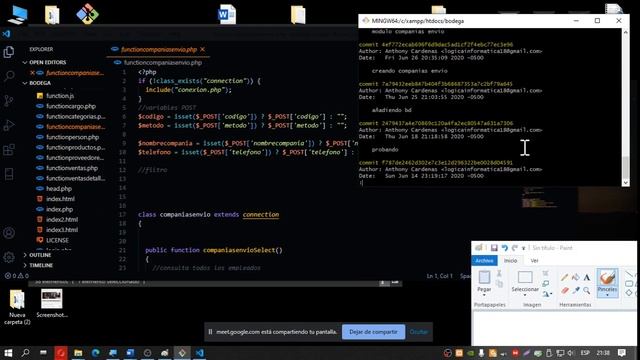The height and width of the screenshot is (360, 640).
Task: Select the Fill bucket tool in Paint
Action: (576, 278)
